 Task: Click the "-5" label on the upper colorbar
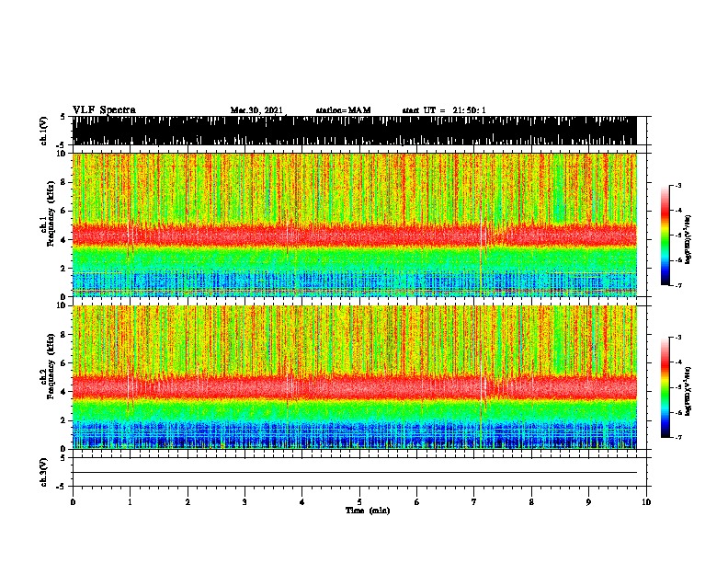tap(678, 236)
